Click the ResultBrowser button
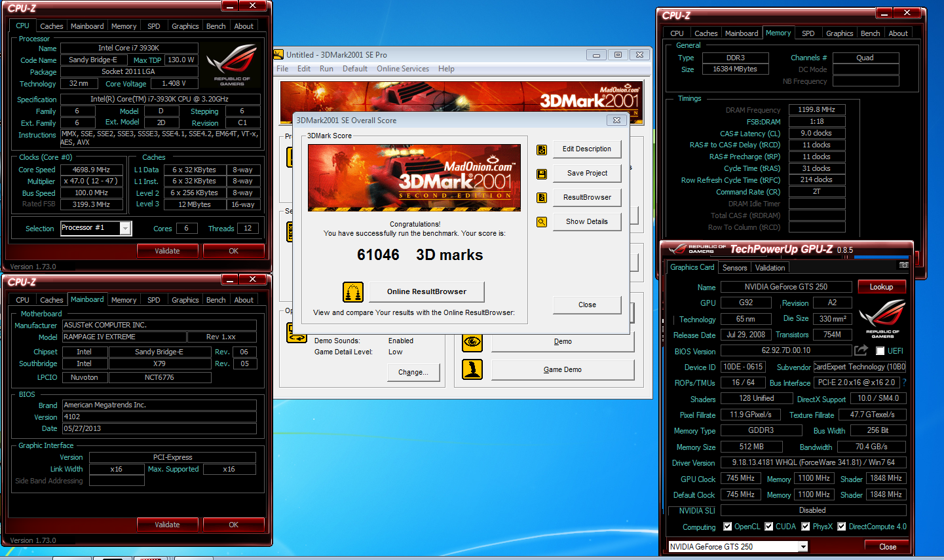 587,198
